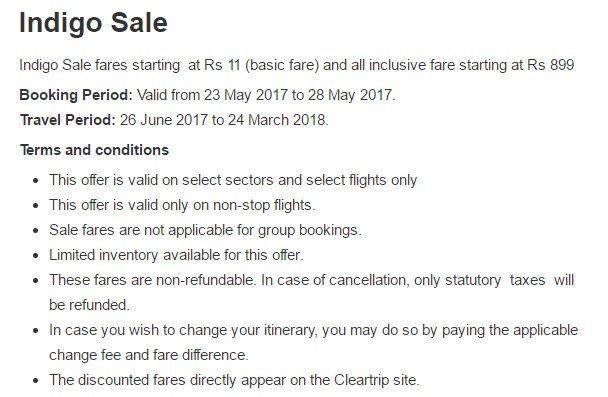Click the Rs 899 fare text
The height and width of the screenshot is (397, 608).
pyautogui.click(x=551, y=65)
